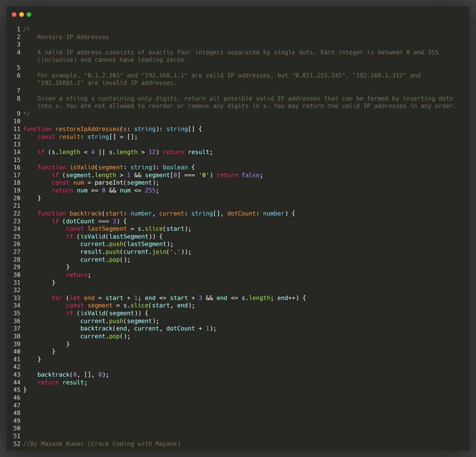
Task: Click "const segment = s.slice(start, end);" line
Action: point(131,306)
